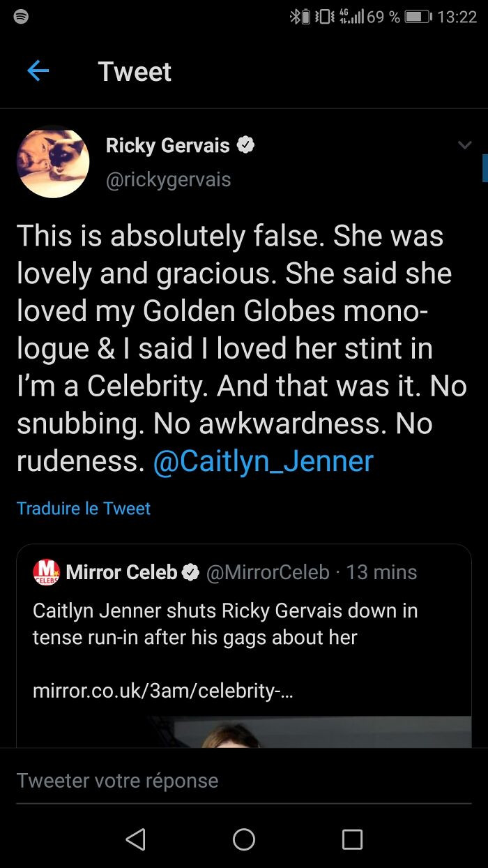
Task: Open recent apps with the square button
Action: [x=352, y=840]
